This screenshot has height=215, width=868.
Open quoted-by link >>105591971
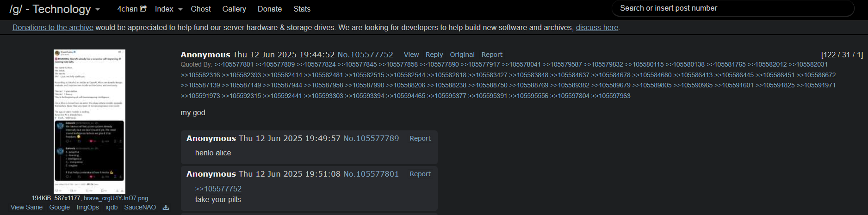pos(816,85)
